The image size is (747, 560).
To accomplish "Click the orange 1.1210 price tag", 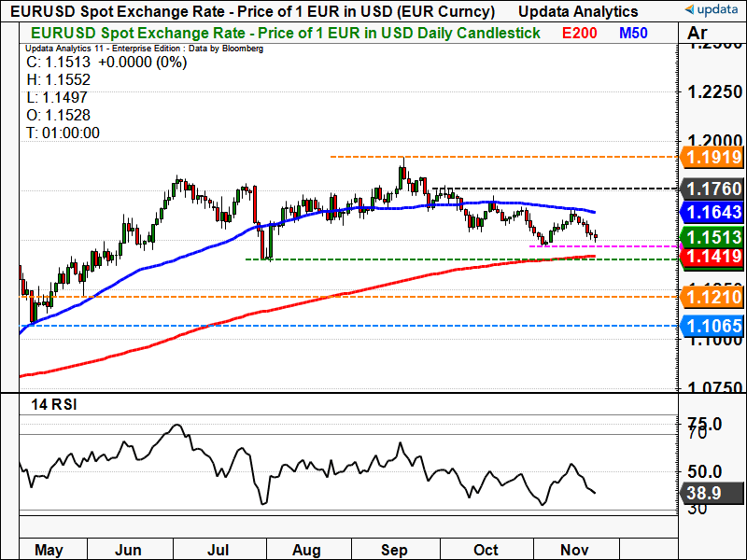I will 712,298.
